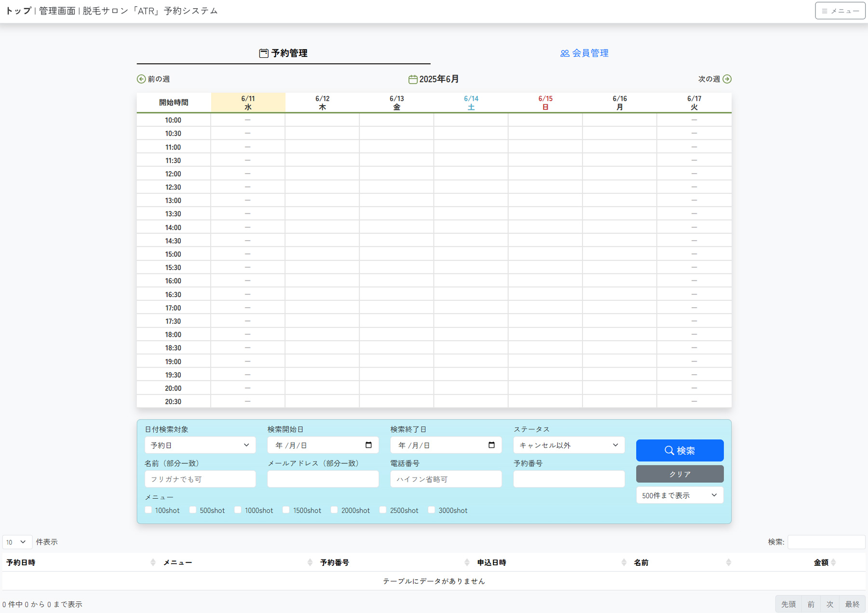Viewport: 868px width, 613px height.
Task: Click the 10:00 time row label
Action: (173, 120)
